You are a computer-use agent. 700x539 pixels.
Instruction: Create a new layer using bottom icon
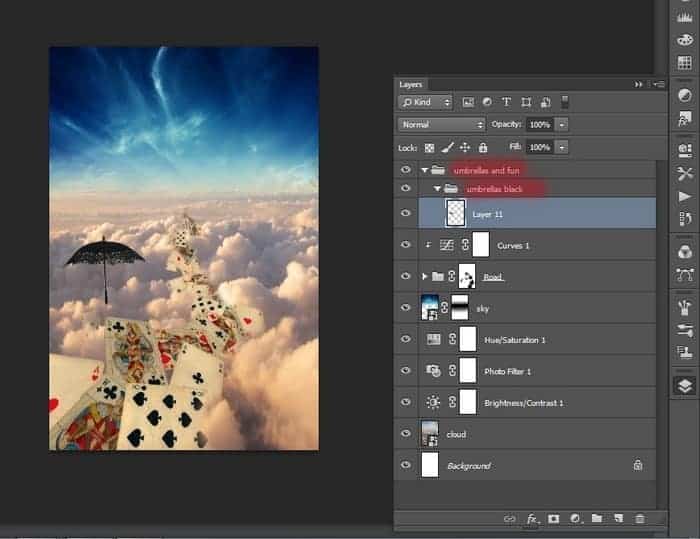click(x=618, y=519)
